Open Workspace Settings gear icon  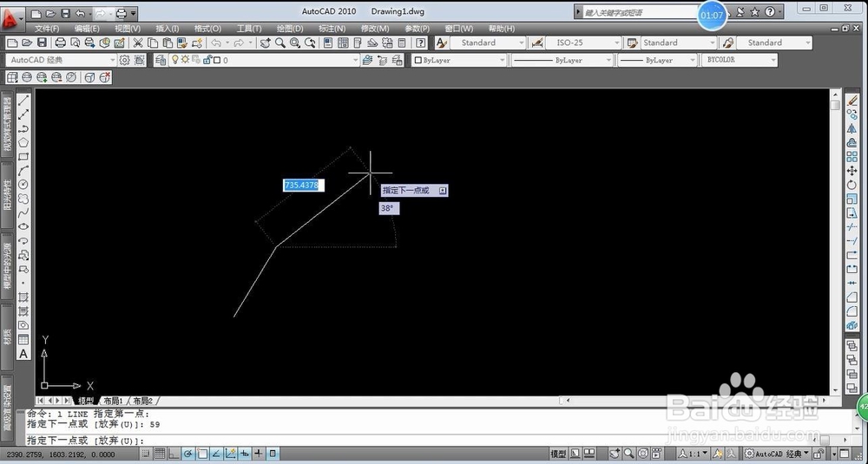(x=124, y=60)
